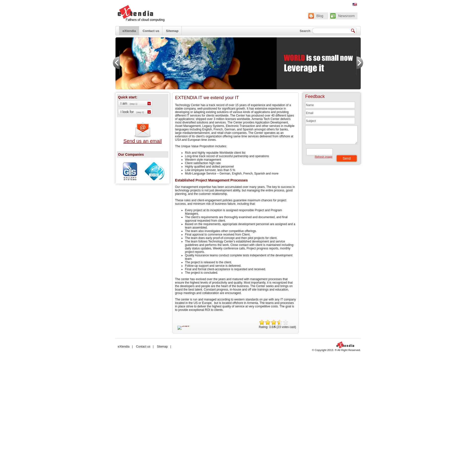Click the Gallery Systems company icon
This screenshot has width=476, height=476.
[129, 171]
